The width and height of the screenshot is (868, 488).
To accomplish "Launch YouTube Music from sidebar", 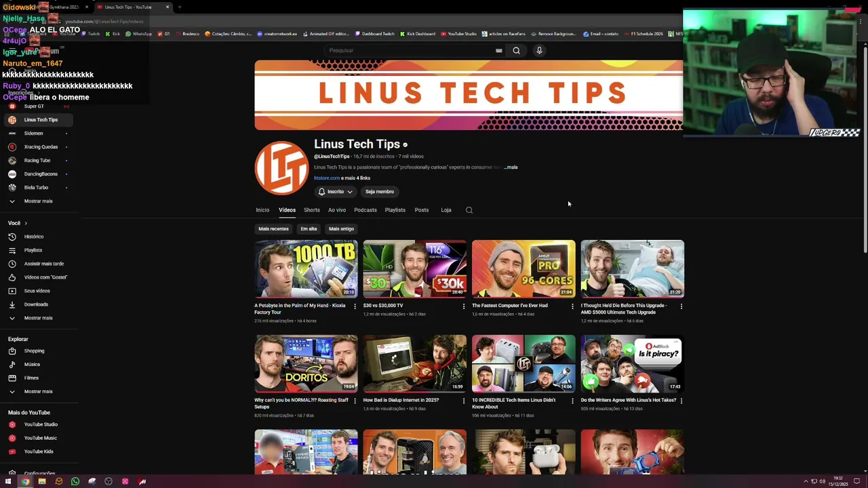I will [41, 438].
